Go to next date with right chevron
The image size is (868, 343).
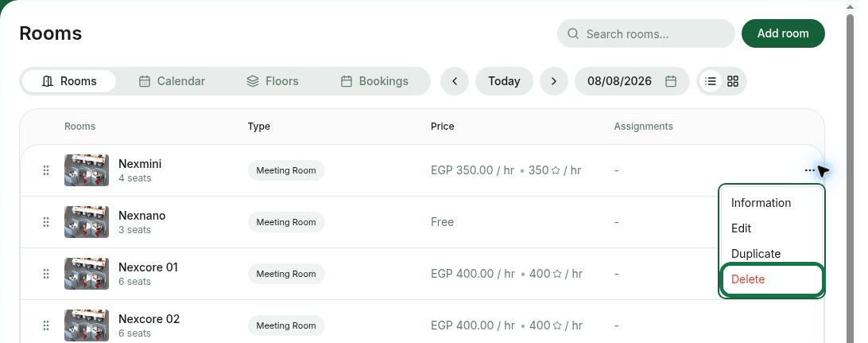tap(553, 81)
